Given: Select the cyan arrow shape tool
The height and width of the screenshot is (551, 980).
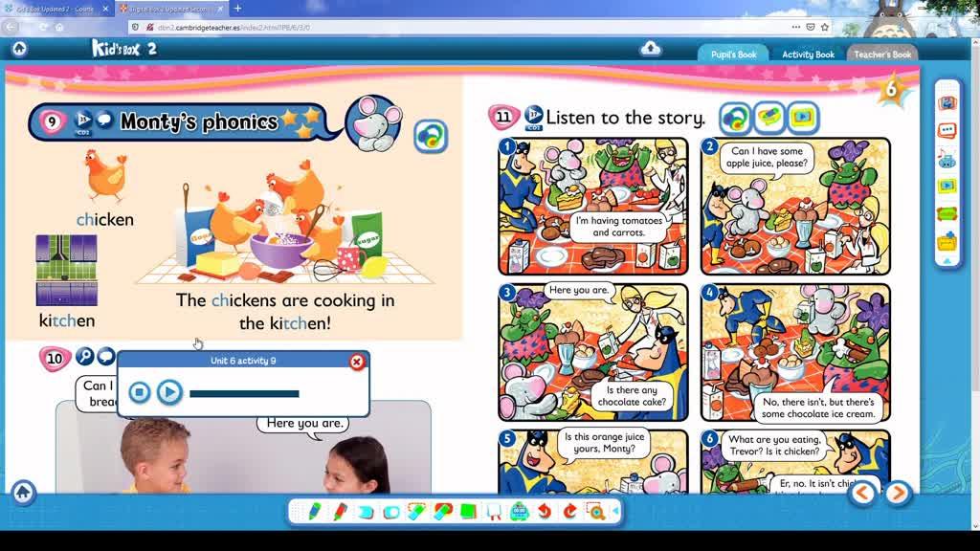Looking at the screenshot, I should tap(366, 513).
